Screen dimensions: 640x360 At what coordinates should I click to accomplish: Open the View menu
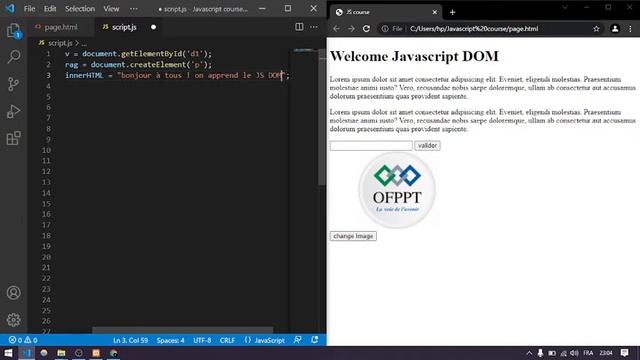(111, 9)
